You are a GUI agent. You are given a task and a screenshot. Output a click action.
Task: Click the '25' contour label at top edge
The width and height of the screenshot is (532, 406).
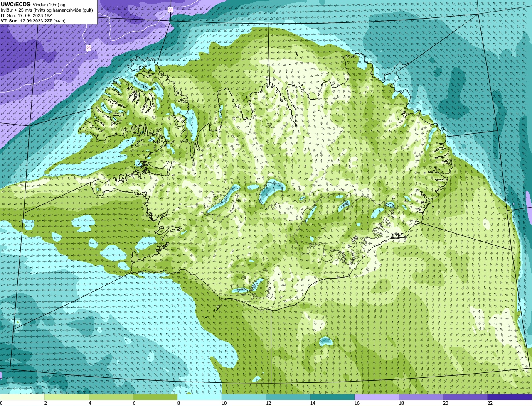171,9
